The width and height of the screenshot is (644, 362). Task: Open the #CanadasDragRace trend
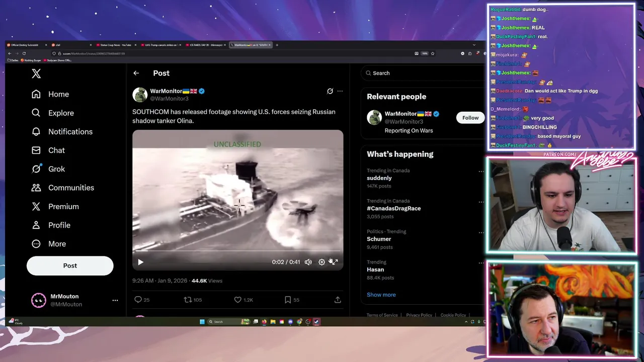point(393,209)
